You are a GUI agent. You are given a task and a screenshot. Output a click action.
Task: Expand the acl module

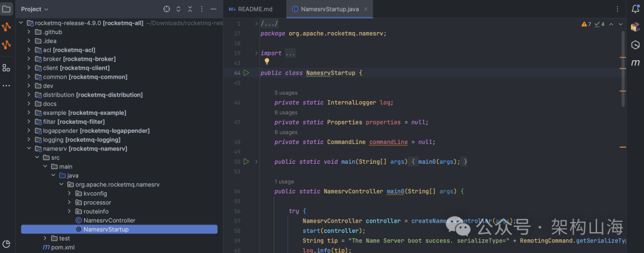click(29, 50)
